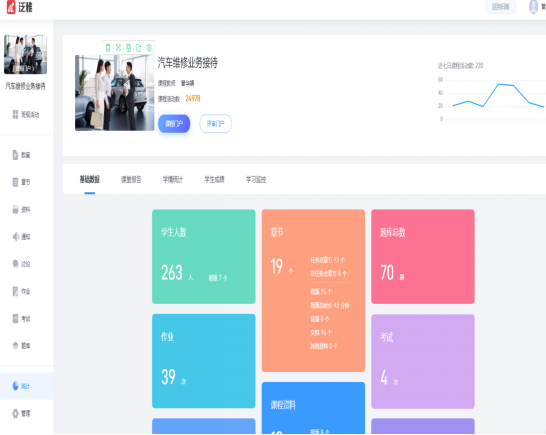Open the 题库 sidebar section

point(22,345)
